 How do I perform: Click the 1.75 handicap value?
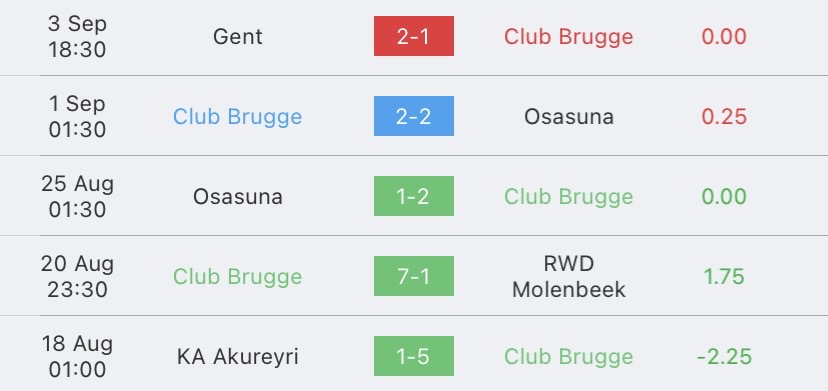[724, 276]
